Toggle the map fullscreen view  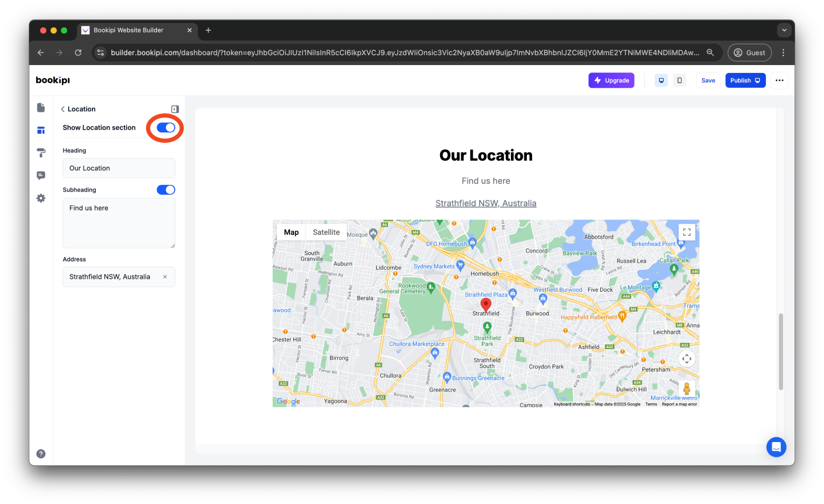coord(686,232)
